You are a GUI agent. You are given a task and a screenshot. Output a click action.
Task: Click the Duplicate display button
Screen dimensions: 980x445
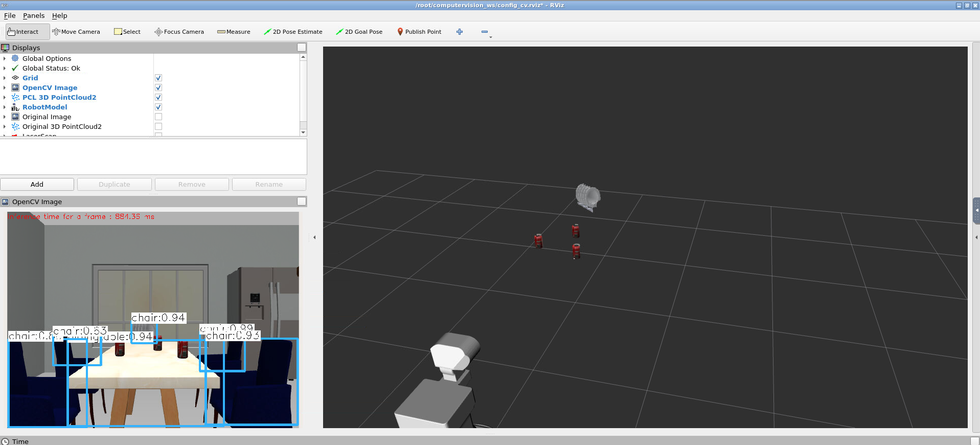click(x=115, y=184)
